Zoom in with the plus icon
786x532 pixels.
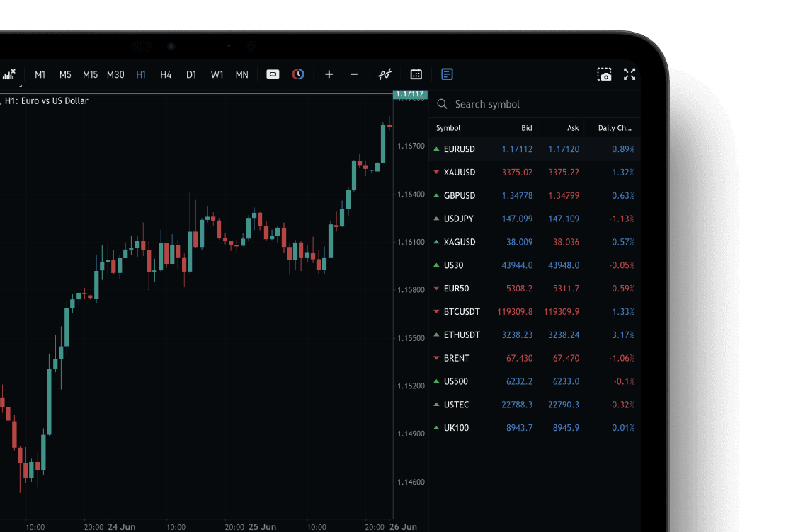point(329,74)
